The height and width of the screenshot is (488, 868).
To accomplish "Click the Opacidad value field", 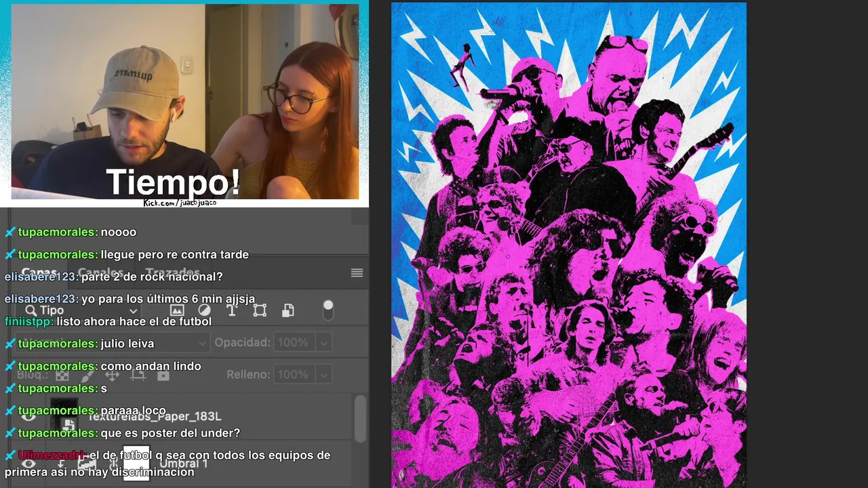I will coord(295,342).
